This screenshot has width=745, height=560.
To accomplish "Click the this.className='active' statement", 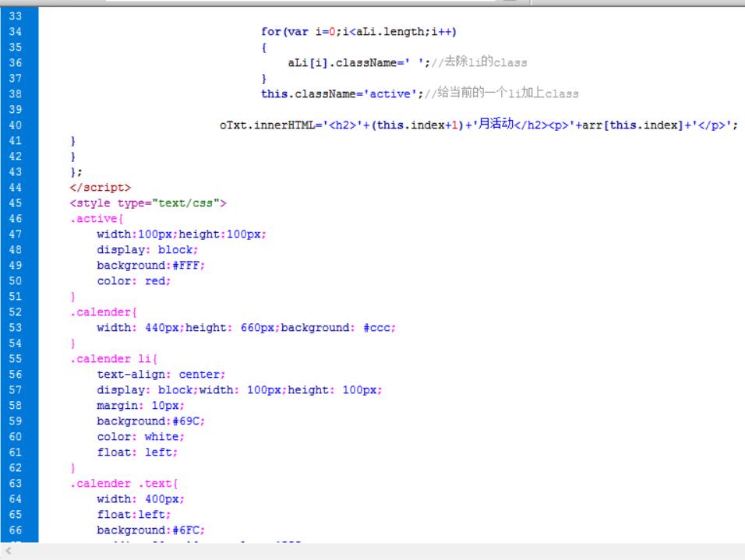I will pos(342,94).
